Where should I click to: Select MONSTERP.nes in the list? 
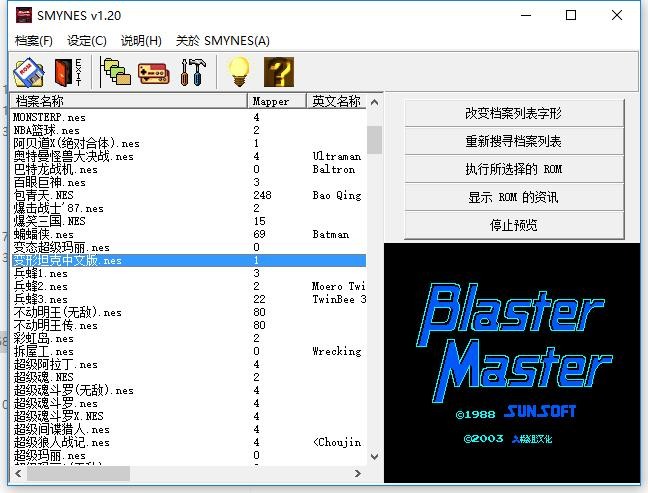click(188, 117)
